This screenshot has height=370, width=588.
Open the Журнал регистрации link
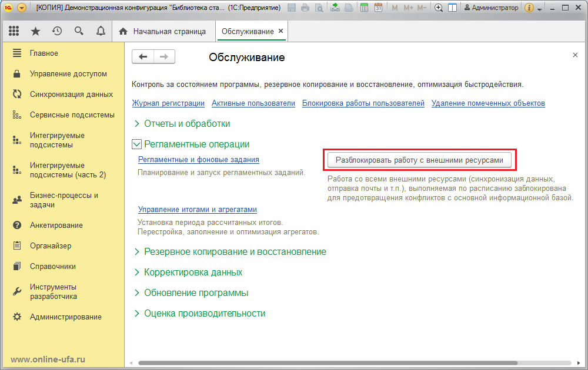click(168, 103)
